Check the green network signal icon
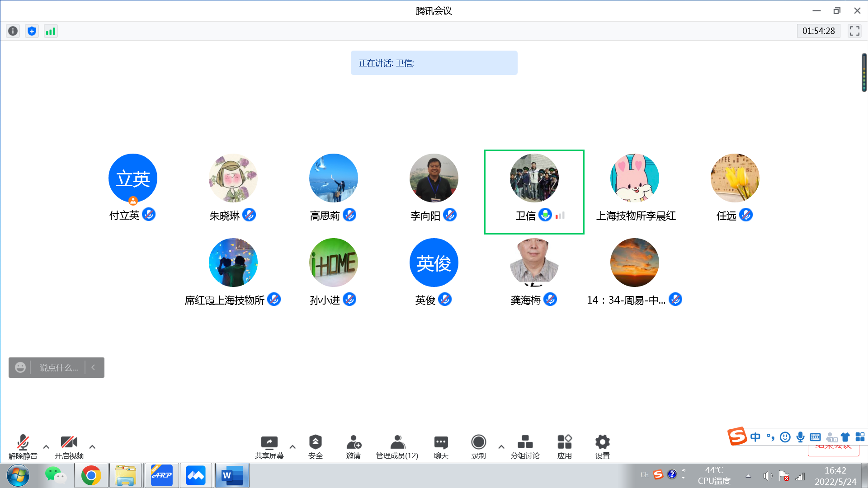The height and width of the screenshot is (488, 868). [x=51, y=31]
